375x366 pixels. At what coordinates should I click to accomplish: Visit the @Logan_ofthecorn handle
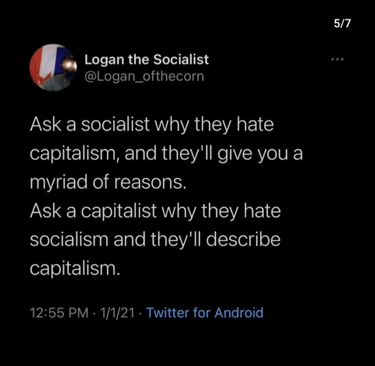pyautogui.click(x=144, y=77)
